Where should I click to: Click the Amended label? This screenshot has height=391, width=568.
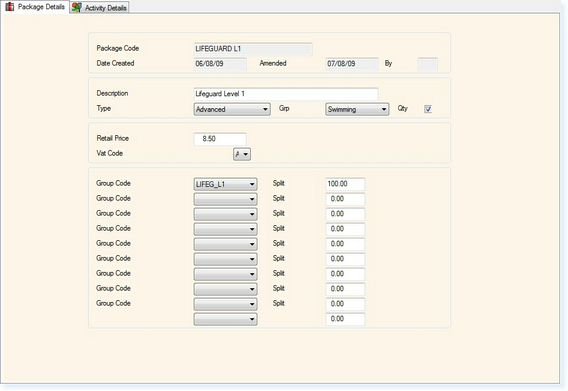273,63
